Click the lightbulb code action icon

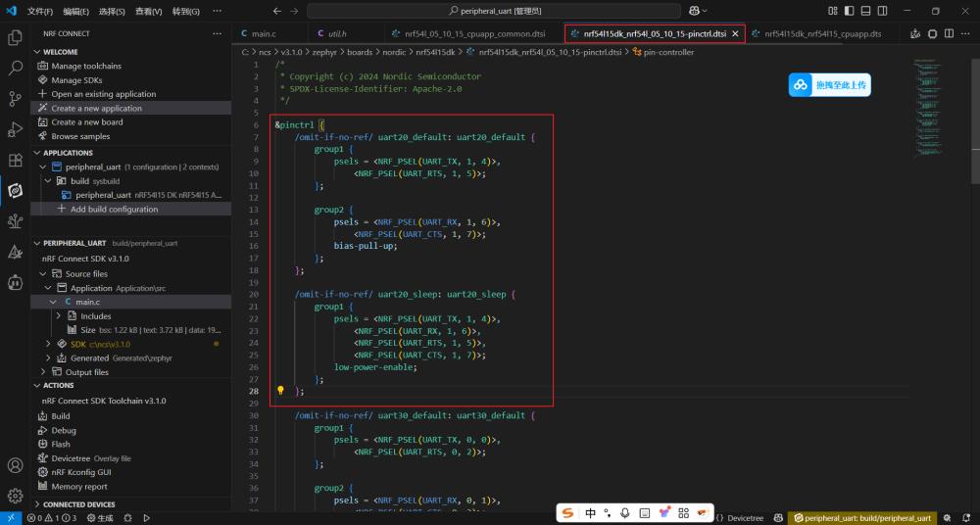(280, 390)
